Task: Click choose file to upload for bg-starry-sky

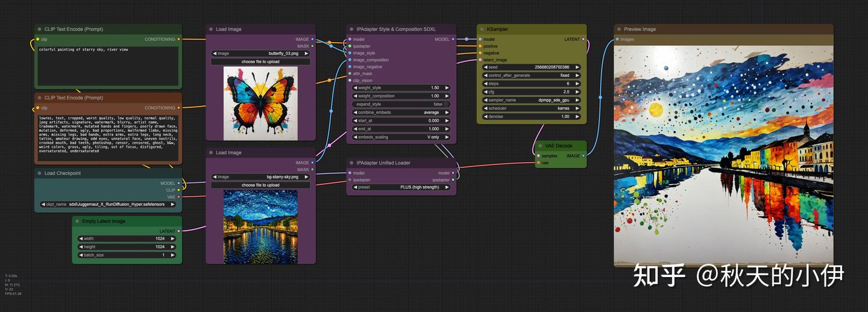Action: 260,185
